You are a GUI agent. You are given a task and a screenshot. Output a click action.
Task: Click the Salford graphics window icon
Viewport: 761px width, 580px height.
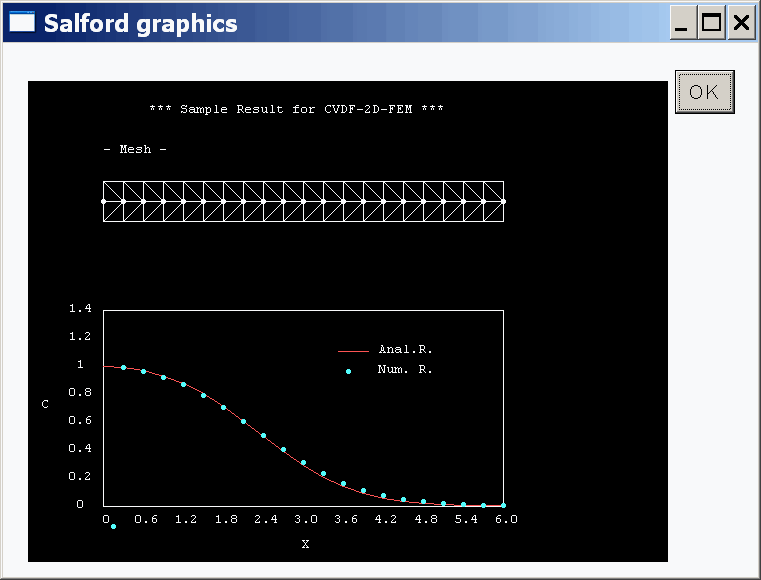tap(22, 23)
